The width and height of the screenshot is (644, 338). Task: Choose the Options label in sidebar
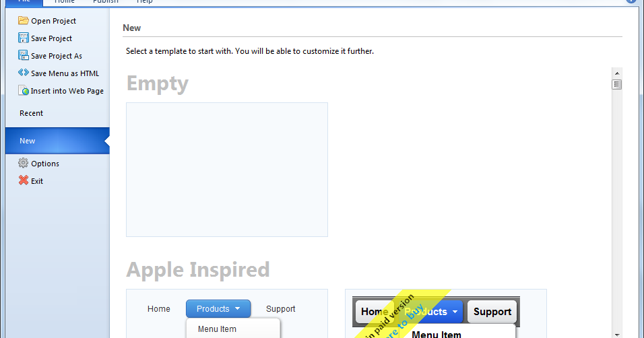45,164
